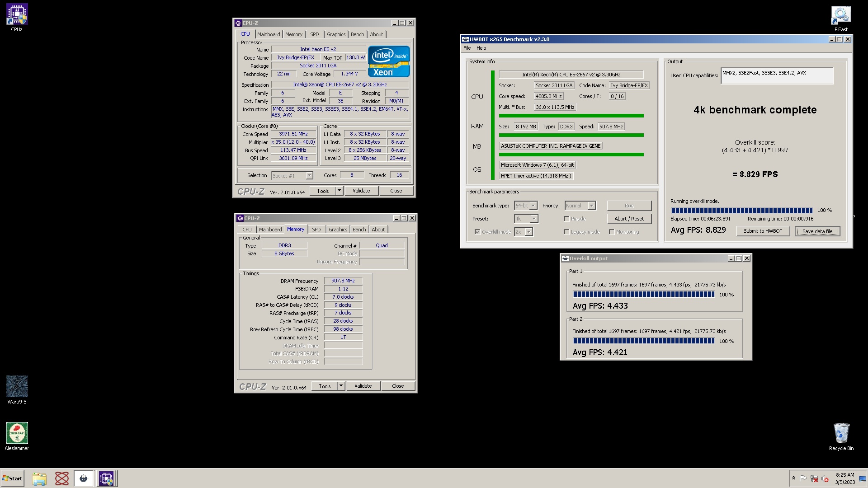Click the Intel Xeon inside logo
868x488 pixels.
tap(389, 61)
